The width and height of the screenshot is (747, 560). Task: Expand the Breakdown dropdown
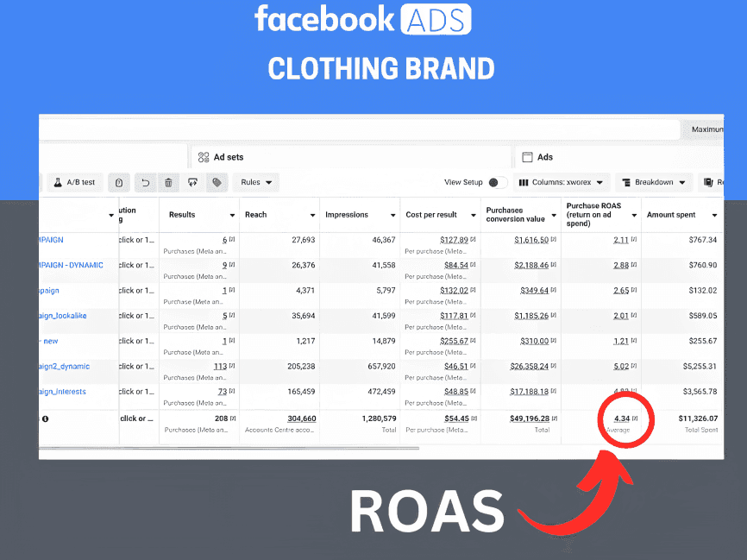(654, 182)
